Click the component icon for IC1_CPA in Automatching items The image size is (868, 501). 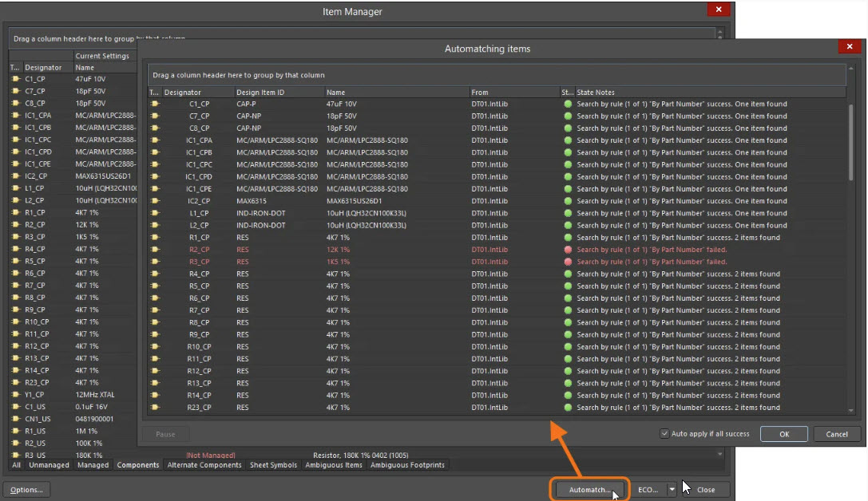155,140
